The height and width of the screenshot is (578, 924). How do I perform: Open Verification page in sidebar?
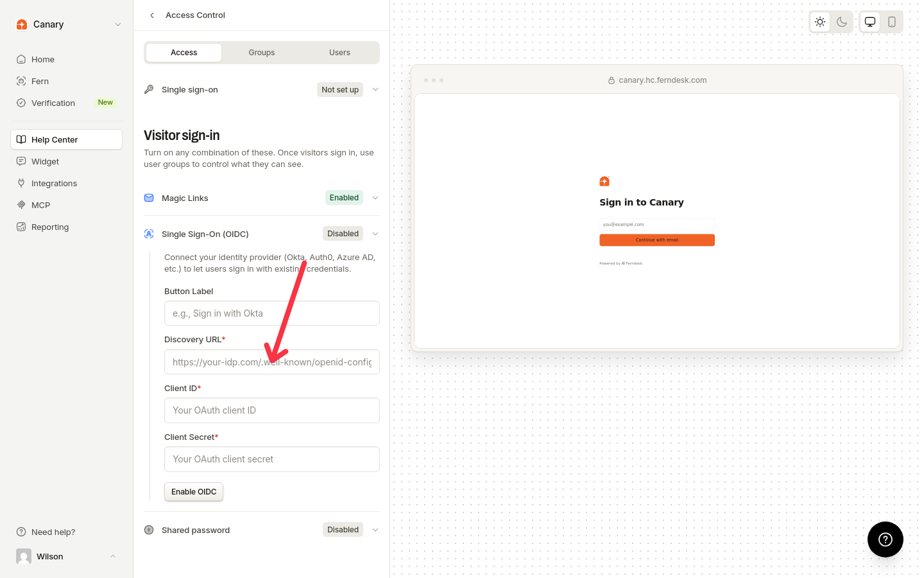click(66, 103)
